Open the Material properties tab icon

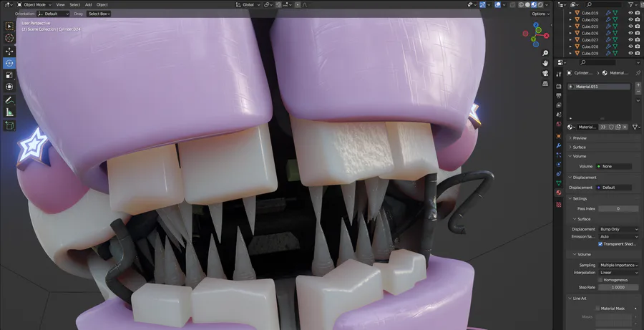point(559,193)
